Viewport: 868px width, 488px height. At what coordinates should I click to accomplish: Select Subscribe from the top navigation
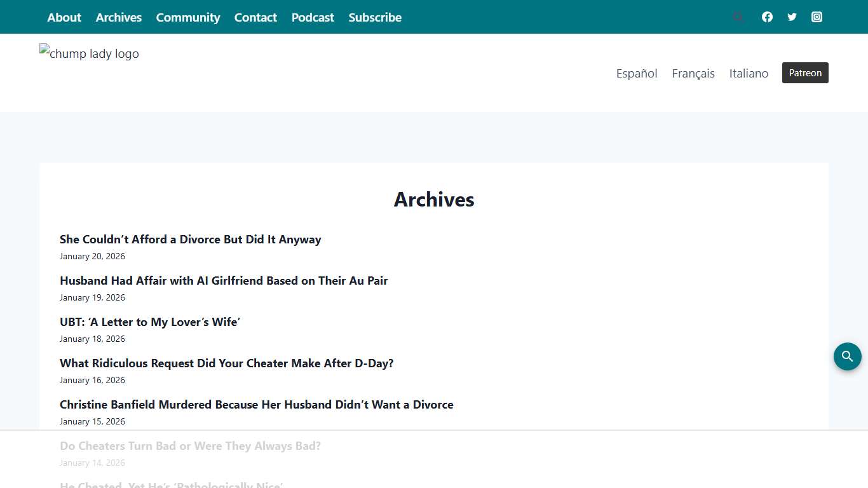click(375, 17)
